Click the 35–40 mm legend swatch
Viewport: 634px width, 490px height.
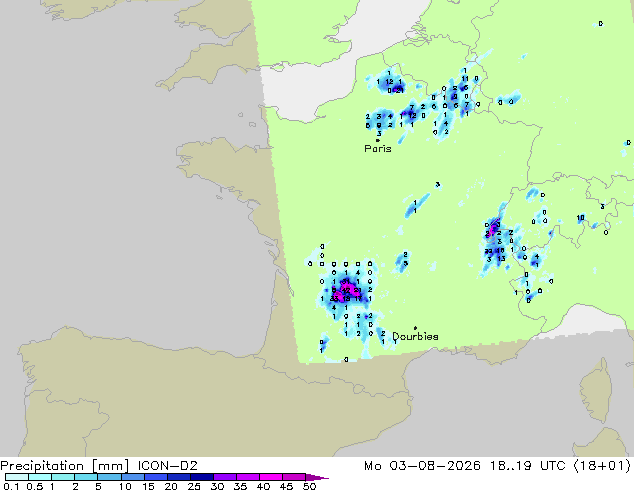pos(247,477)
